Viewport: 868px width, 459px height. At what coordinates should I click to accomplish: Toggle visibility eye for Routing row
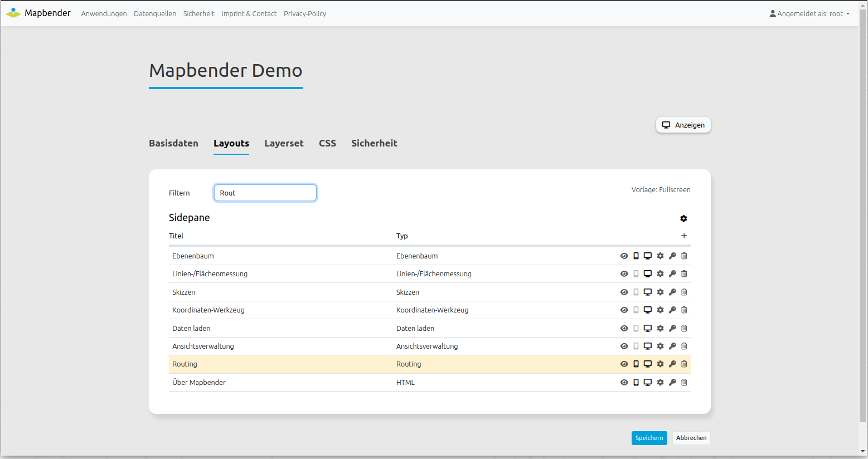point(624,364)
